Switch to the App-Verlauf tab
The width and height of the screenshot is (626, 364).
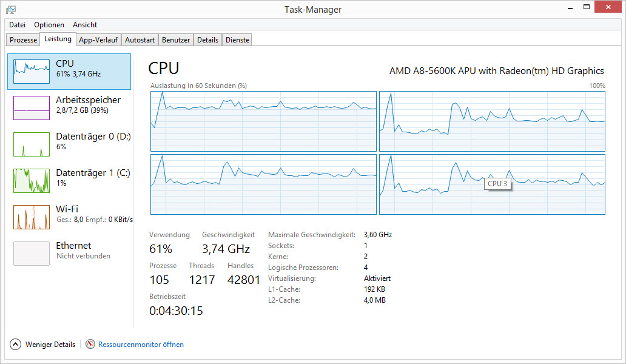tap(98, 40)
